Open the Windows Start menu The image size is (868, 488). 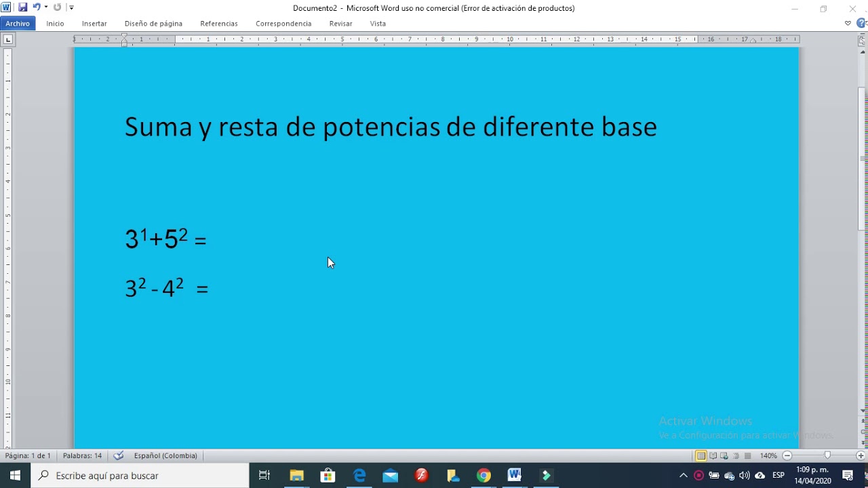point(16,475)
